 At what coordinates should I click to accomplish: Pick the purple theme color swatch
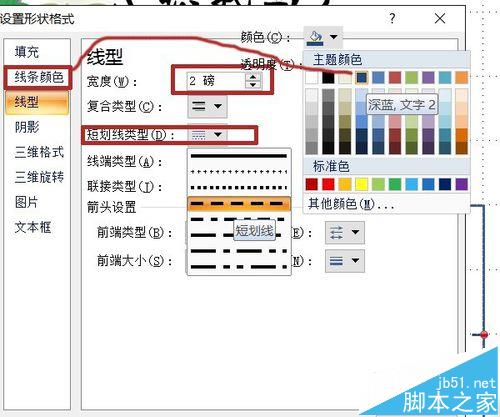428,78
